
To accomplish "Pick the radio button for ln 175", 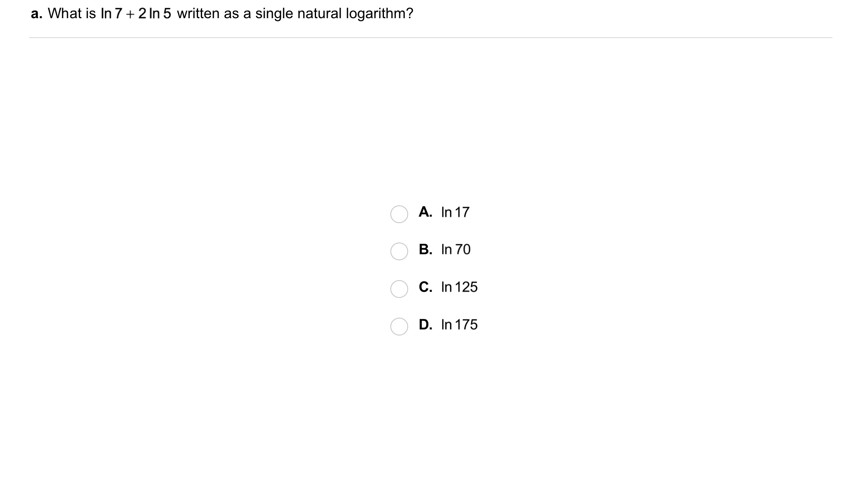I will pyautogui.click(x=399, y=327).
